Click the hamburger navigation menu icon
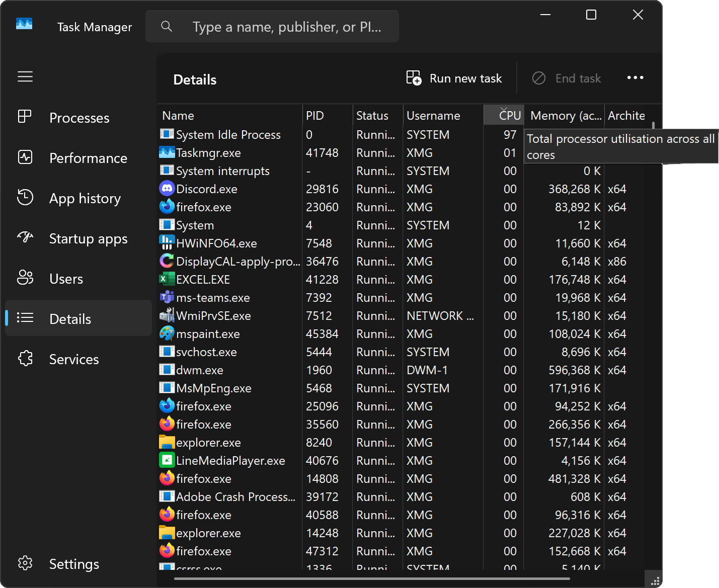 click(25, 76)
